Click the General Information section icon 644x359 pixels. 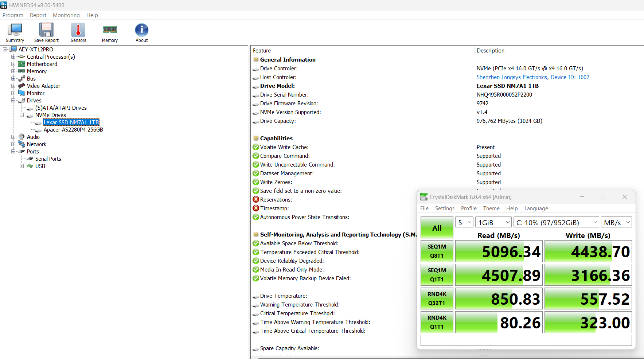[x=256, y=59]
